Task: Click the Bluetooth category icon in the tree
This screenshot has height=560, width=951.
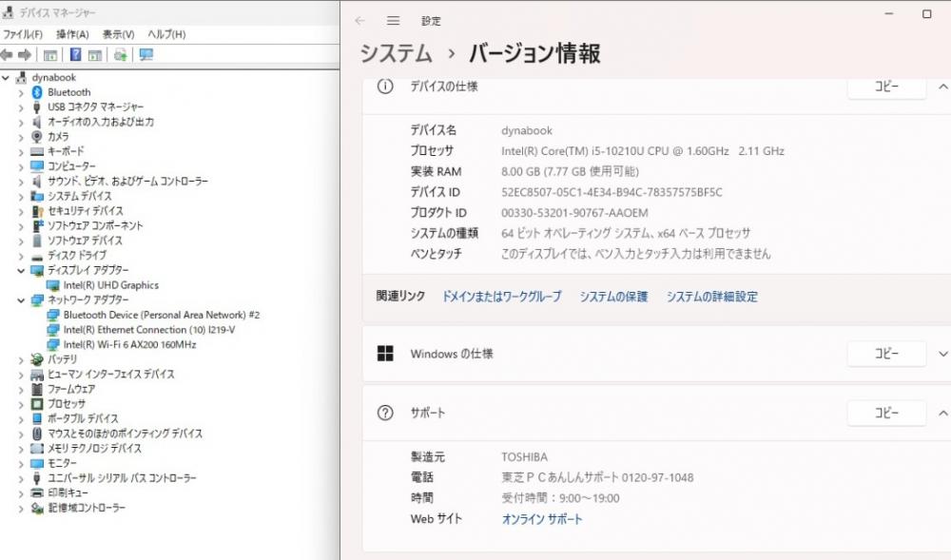Action: [37, 92]
